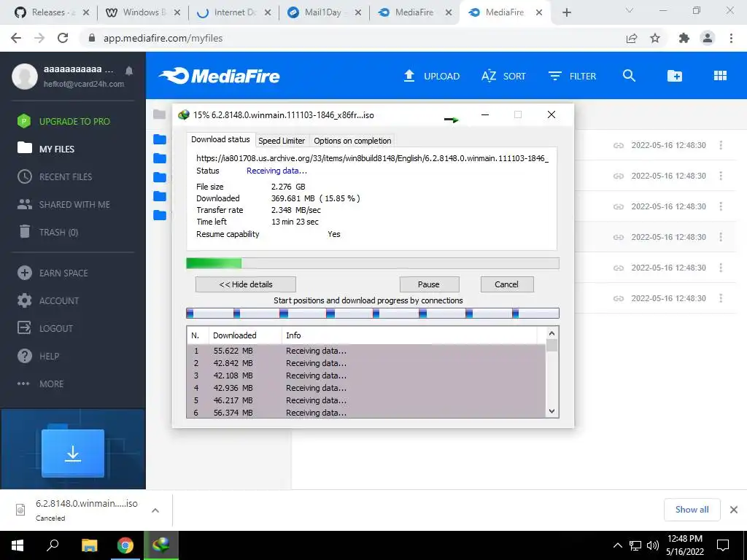This screenshot has height=560, width=747.
Task: Click IDM icon in download dialog title bar
Action: point(183,114)
